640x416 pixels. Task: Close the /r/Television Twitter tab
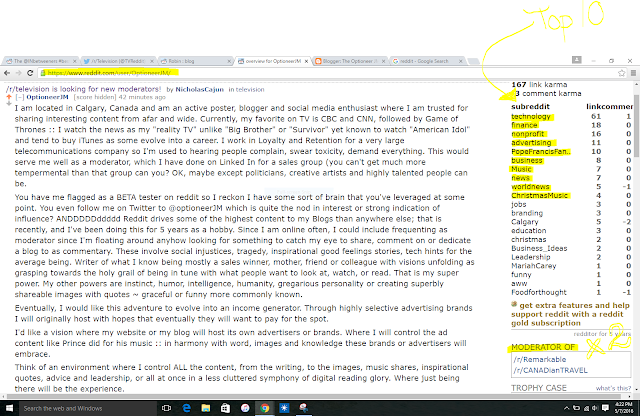[152, 61]
